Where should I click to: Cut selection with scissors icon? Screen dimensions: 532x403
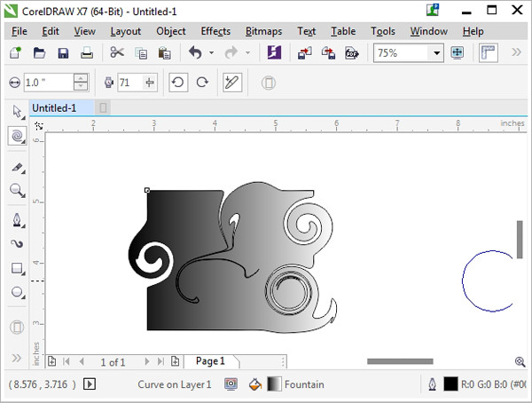click(x=117, y=52)
